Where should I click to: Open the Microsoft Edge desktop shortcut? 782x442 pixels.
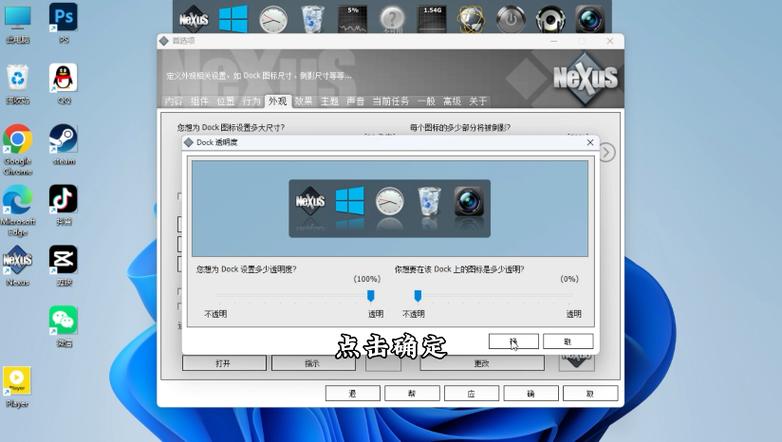17,210
